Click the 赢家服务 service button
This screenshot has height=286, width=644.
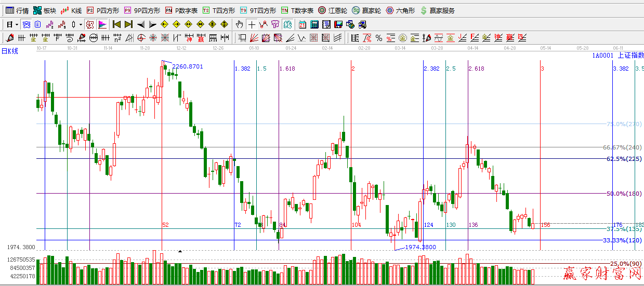click(437, 10)
